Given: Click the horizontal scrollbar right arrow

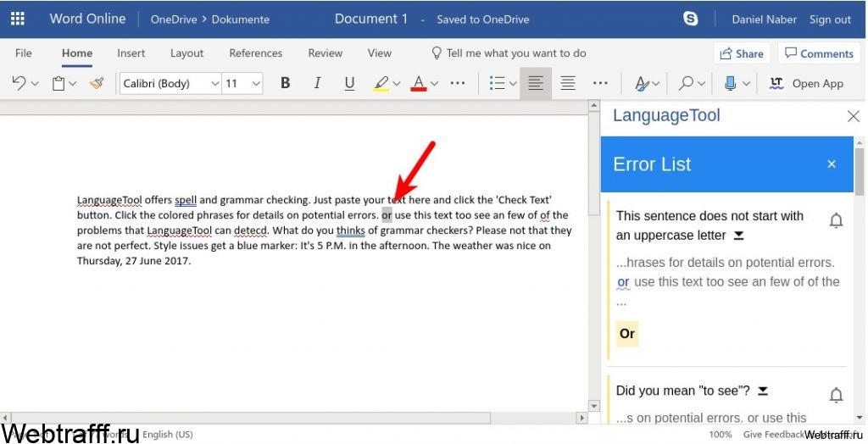Looking at the screenshot, I should 581,418.
